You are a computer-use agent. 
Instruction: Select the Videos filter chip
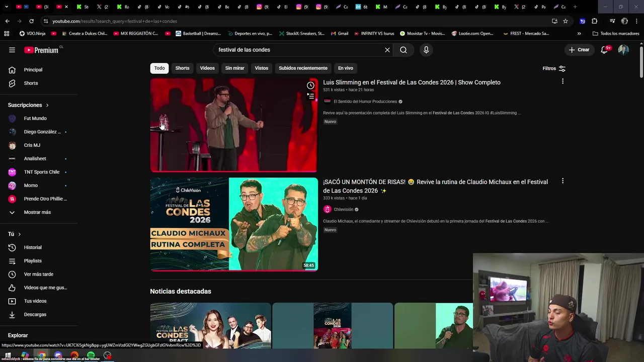pos(207,68)
